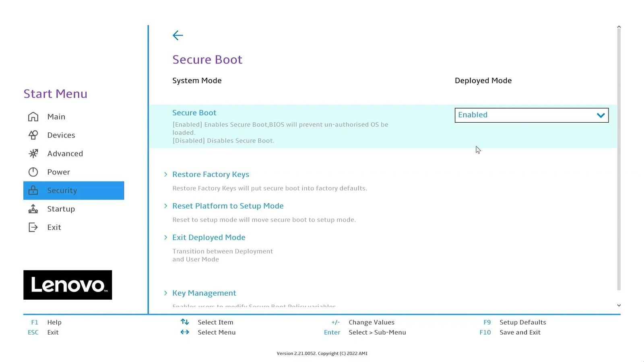Click the Enter Select Sub-Menu hint

click(365, 333)
